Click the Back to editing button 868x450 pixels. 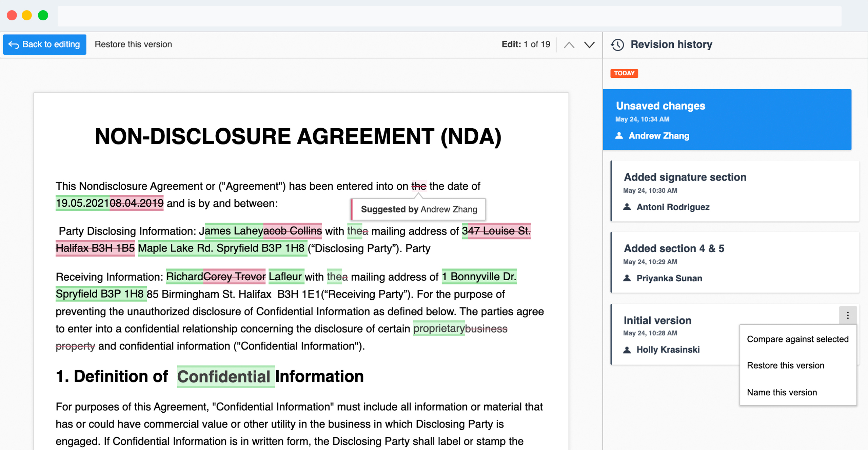44,44
